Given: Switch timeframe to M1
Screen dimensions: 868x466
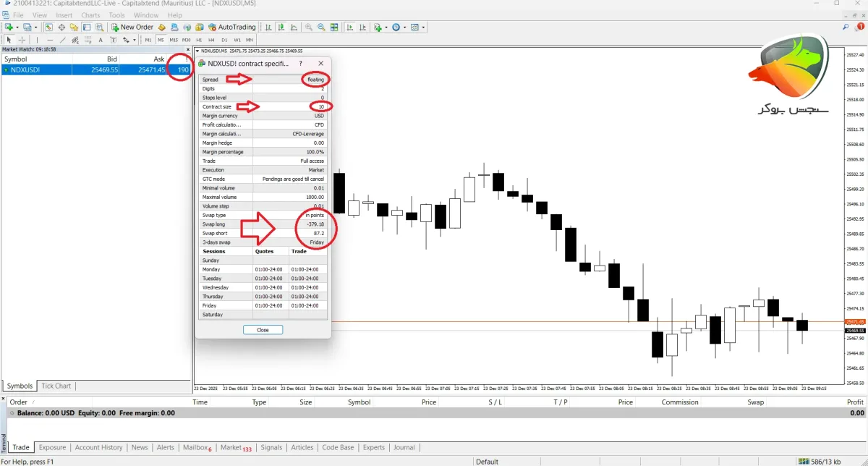Looking at the screenshot, I should [148, 39].
